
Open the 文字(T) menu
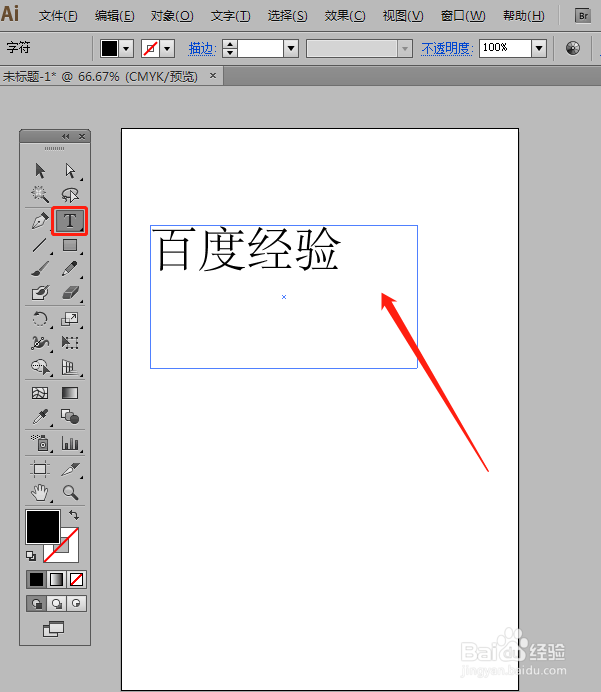click(230, 16)
